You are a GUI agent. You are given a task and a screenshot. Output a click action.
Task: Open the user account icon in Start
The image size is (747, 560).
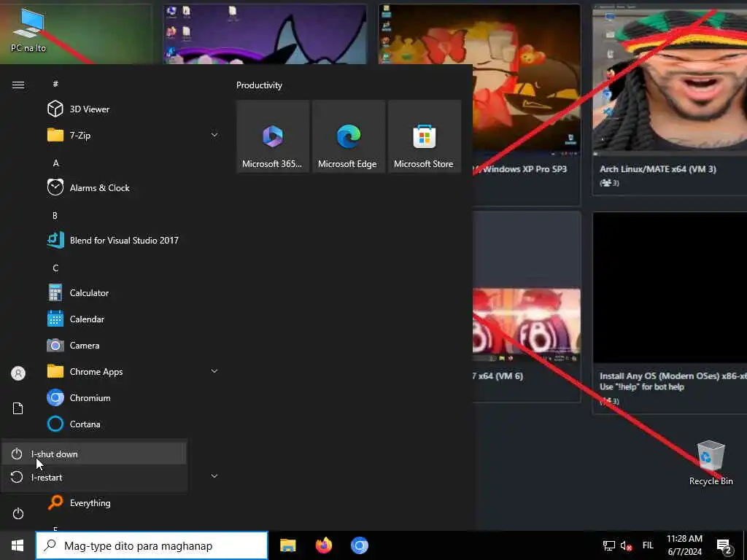pyautogui.click(x=18, y=373)
